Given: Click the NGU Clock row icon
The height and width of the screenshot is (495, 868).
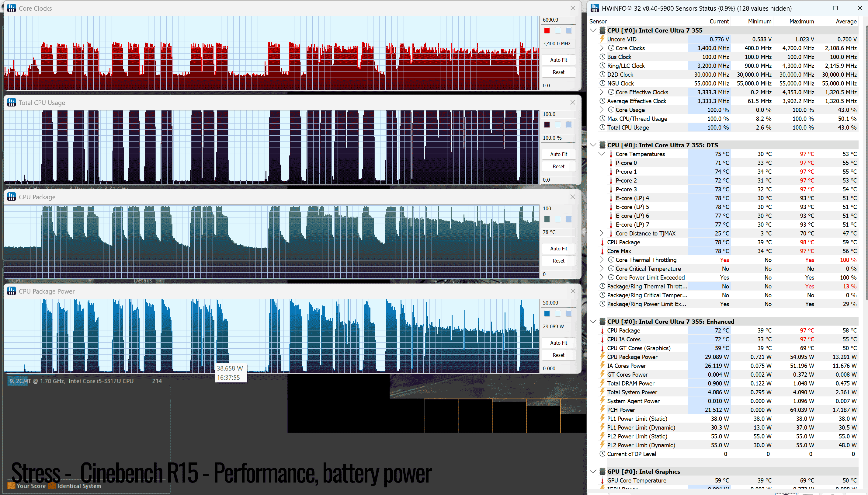Looking at the screenshot, I should (x=602, y=83).
